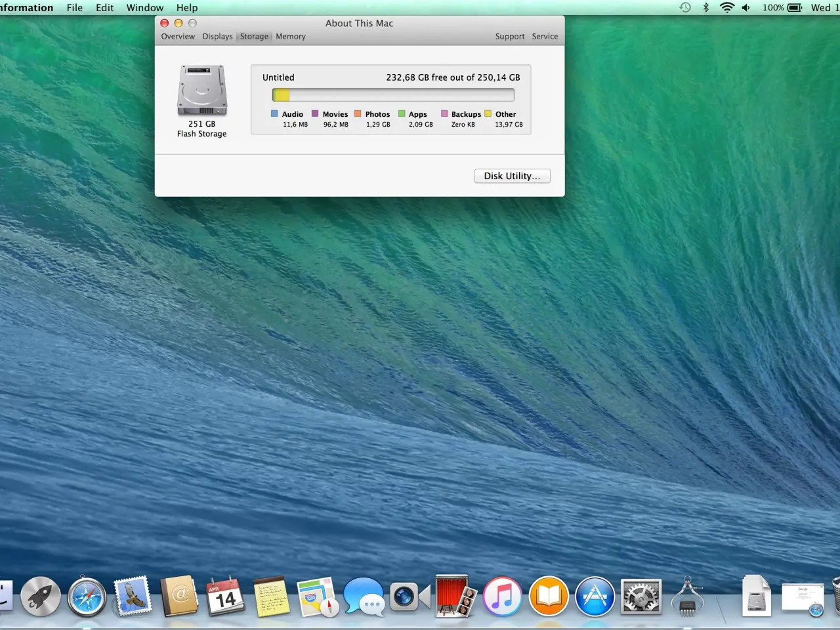This screenshot has height=630, width=840.
Task: Click the pink Backups color swatch
Action: point(444,114)
